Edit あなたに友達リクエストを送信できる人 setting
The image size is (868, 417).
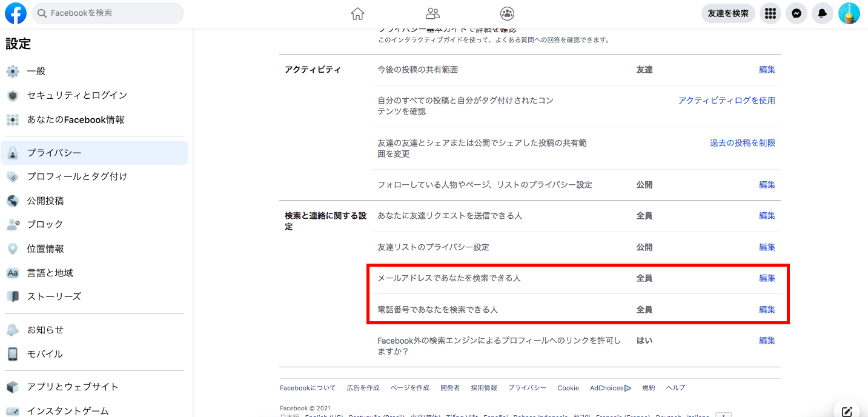(x=767, y=216)
